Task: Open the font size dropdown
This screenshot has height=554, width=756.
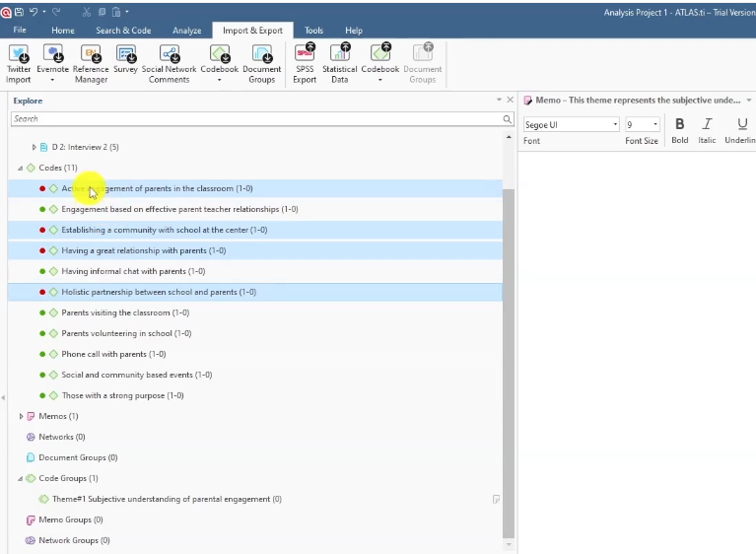Action: (655, 125)
